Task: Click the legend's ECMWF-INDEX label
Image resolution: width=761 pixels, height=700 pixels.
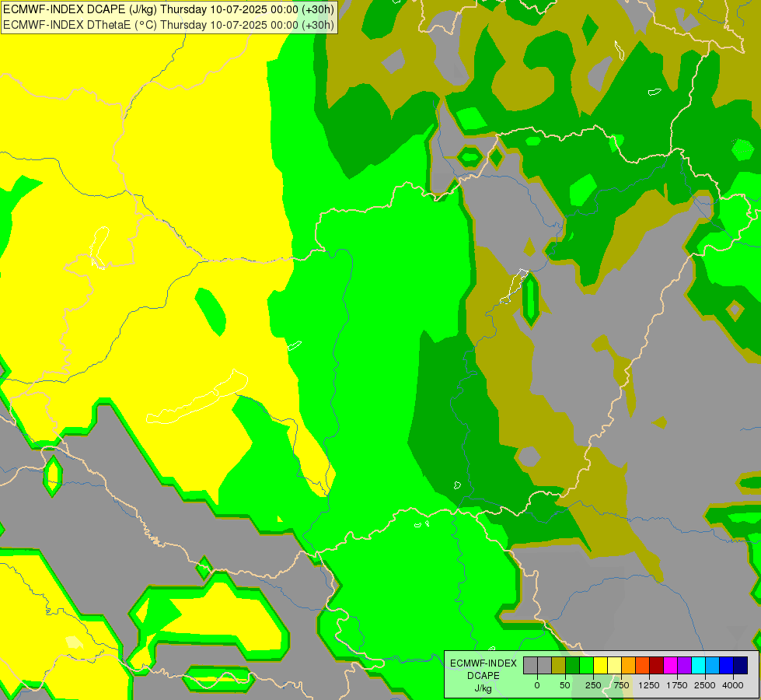Action: pyautogui.click(x=483, y=663)
